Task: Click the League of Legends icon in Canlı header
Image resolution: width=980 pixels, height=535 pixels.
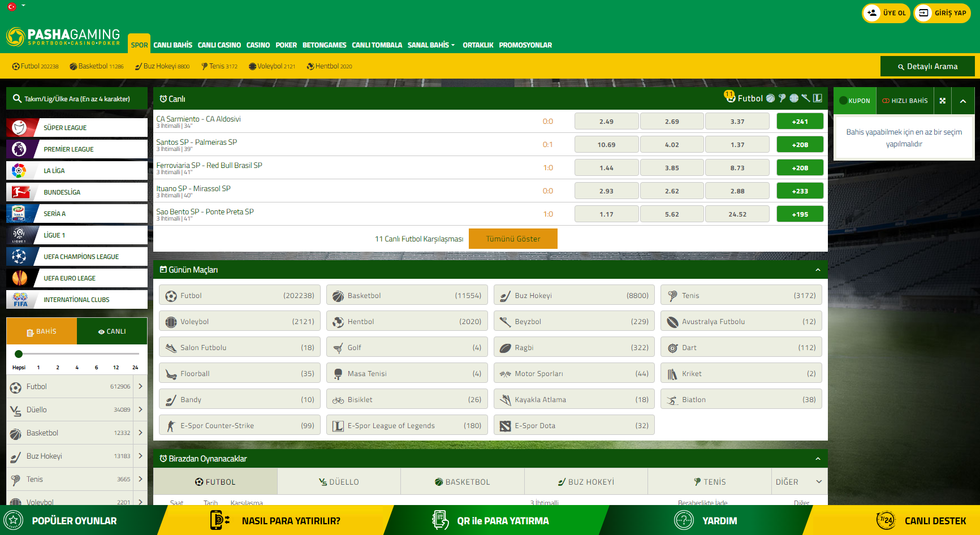Action: [818, 98]
